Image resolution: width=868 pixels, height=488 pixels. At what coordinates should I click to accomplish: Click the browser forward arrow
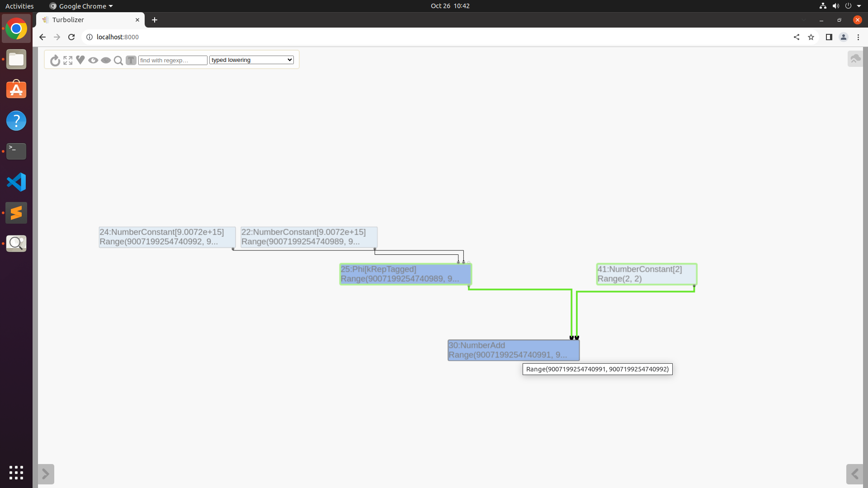click(x=57, y=37)
